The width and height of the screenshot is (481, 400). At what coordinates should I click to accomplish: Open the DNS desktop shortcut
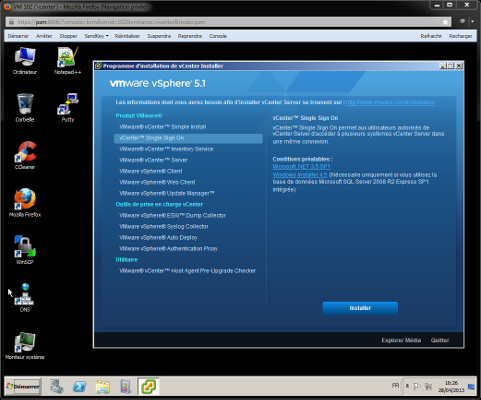click(x=25, y=298)
